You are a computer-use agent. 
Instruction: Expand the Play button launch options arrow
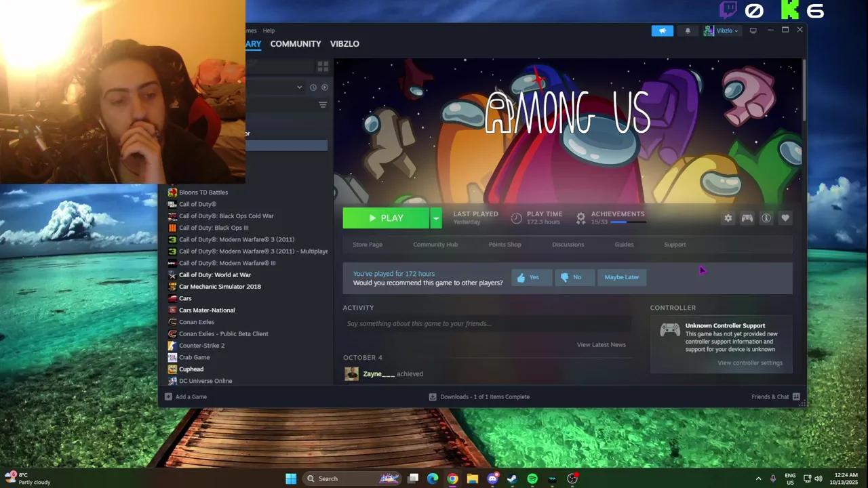pos(436,218)
